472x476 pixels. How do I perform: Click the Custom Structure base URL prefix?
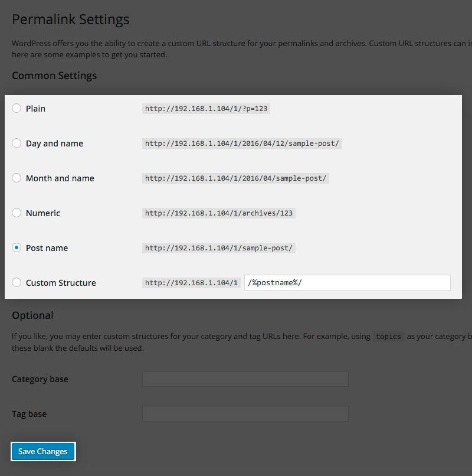click(x=191, y=283)
